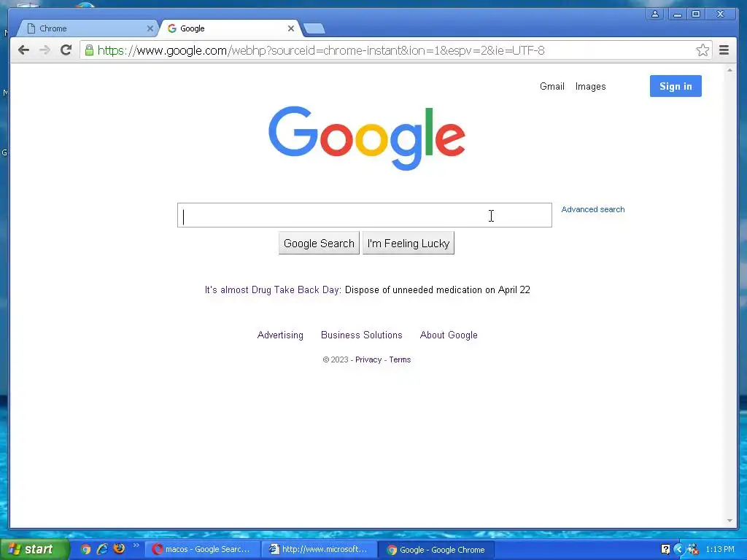Open the Privacy link
This screenshot has height=560, width=747.
[368, 359]
